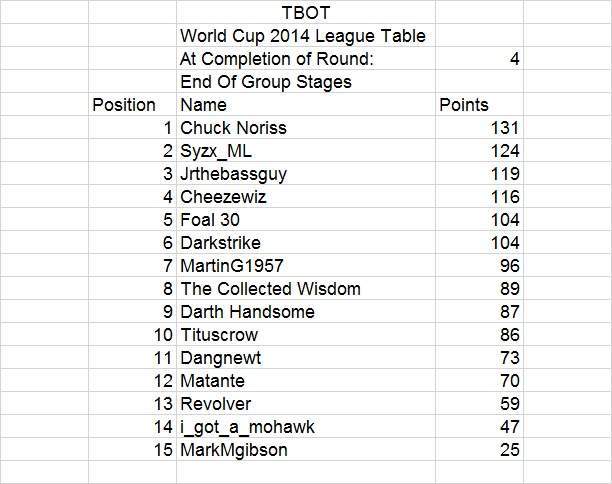Click MarkMgibson's 25 points cell

click(x=479, y=449)
